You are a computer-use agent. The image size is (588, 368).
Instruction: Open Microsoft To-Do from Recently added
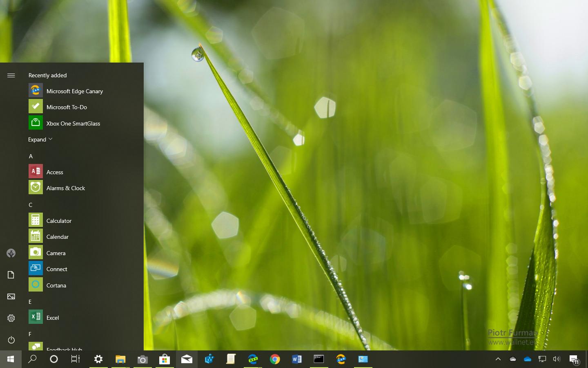[67, 107]
